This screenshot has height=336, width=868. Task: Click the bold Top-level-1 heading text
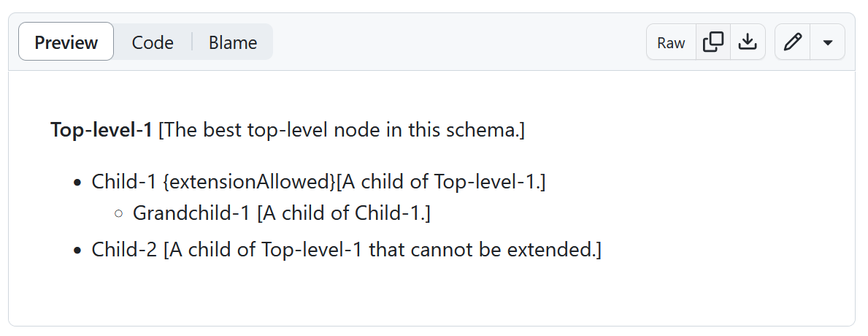click(x=101, y=131)
